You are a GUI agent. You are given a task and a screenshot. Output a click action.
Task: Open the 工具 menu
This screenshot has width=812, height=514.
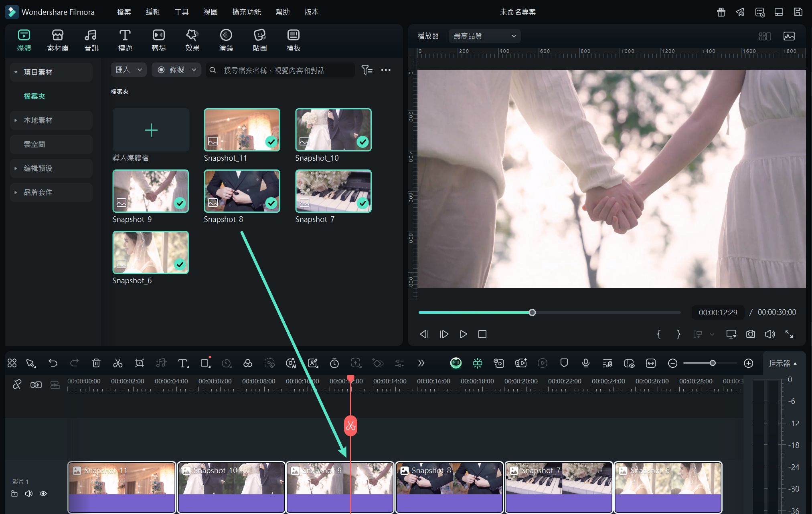181,12
